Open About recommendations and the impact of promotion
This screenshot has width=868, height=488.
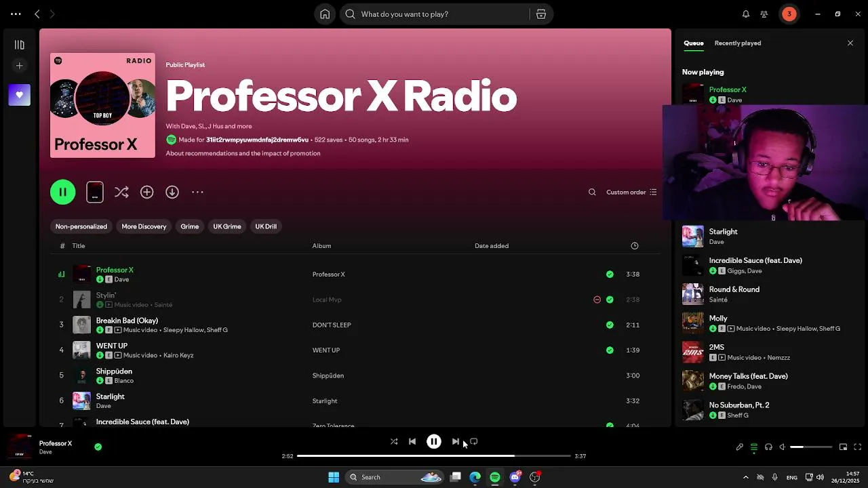(x=243, y=153)
